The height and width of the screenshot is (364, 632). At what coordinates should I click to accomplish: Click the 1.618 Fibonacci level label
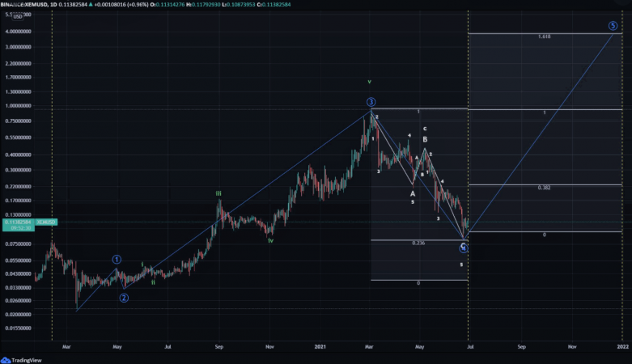pyautogui.click(x=544, y=37)
